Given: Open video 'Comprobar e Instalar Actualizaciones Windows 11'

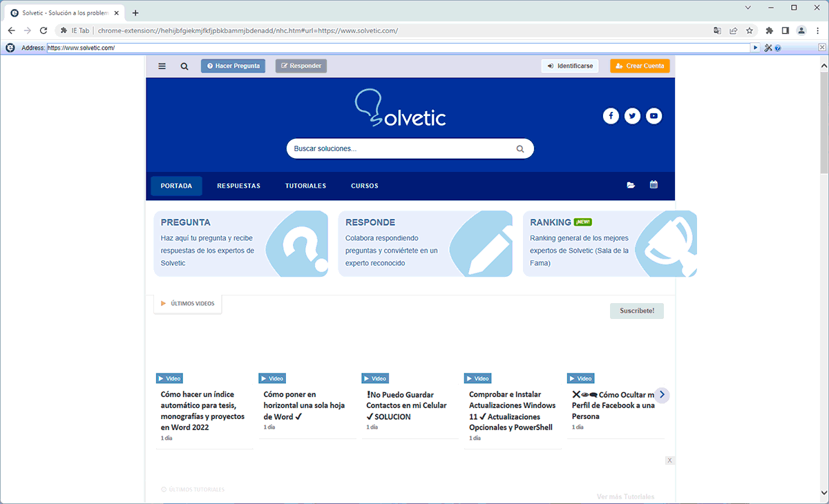Looking at the screenshot, I should (x=512, y=411).
